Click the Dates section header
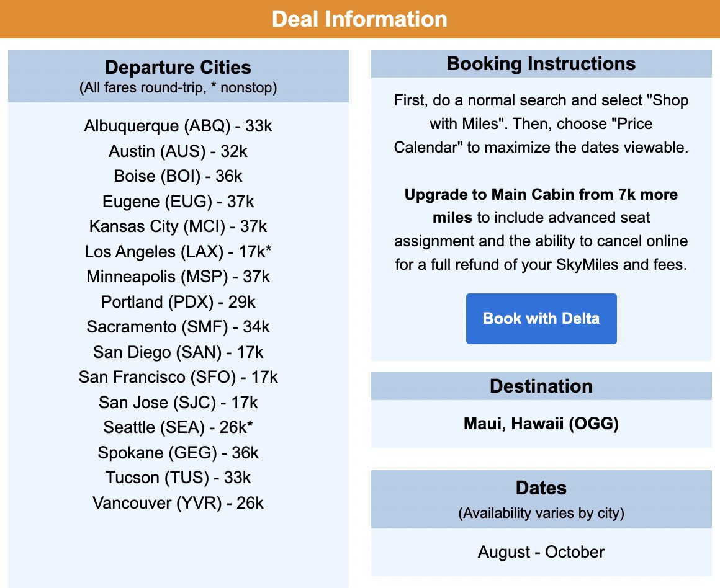Screen dimensions: 720x588 pyautogui.click(x=541, y=488)
